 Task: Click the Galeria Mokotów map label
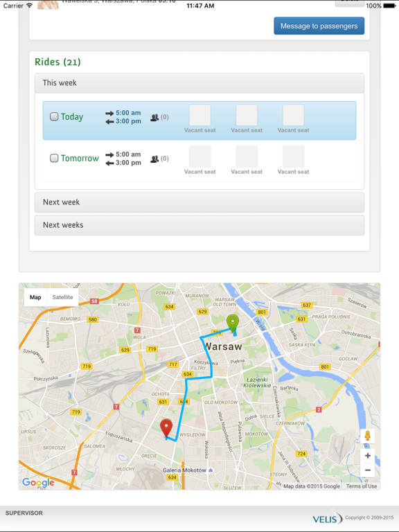pos(184,470)
